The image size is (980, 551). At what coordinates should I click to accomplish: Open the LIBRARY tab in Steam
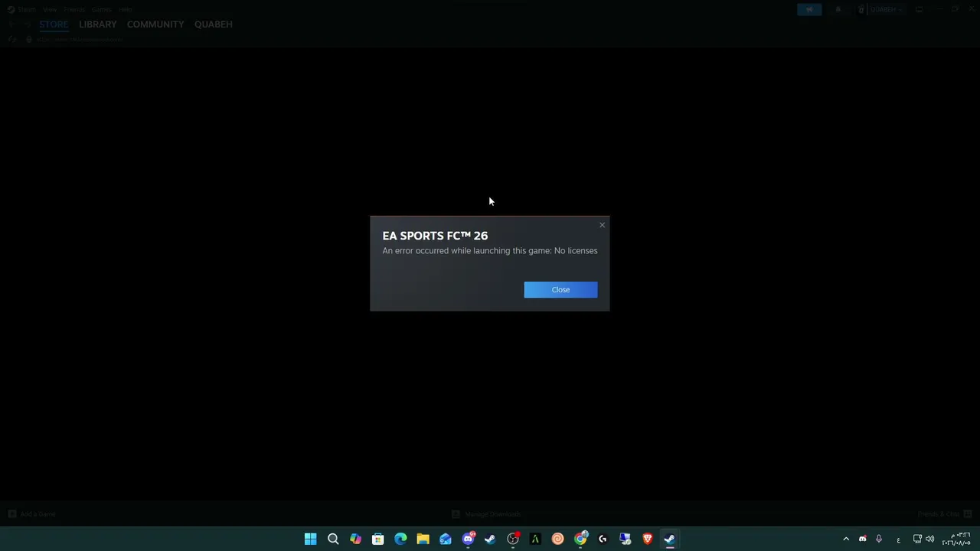pos(97,24)
